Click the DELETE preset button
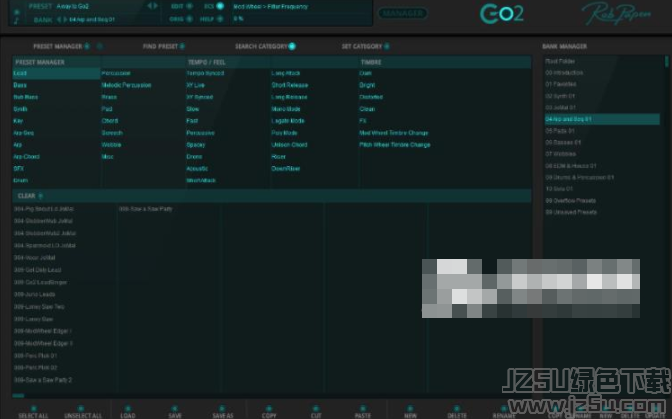The image size is (672, 419). pos(457,412)
